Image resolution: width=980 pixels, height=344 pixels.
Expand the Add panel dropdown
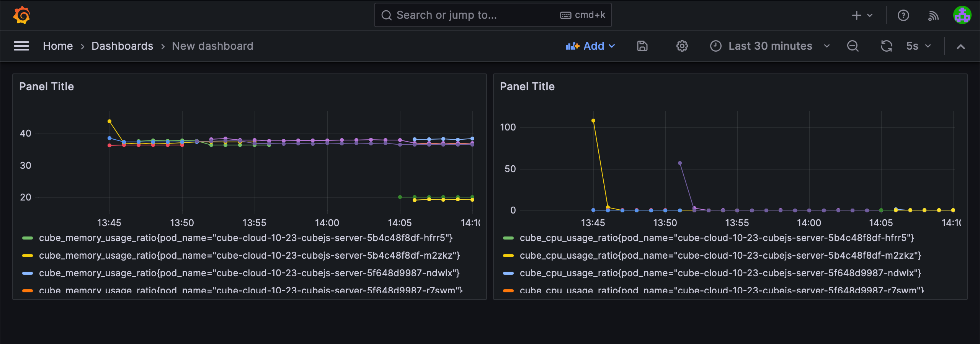click(590, 46)
